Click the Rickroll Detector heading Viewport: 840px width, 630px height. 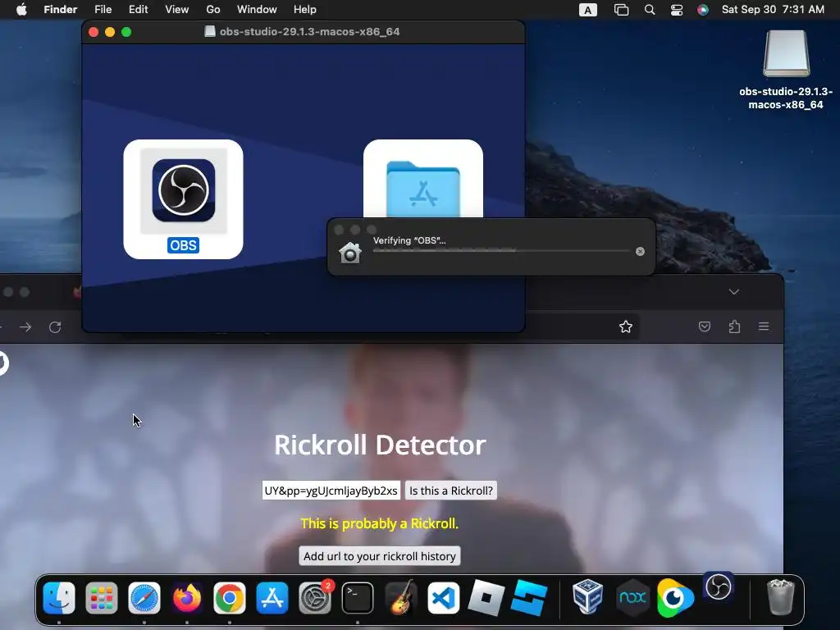pos(380,445)
